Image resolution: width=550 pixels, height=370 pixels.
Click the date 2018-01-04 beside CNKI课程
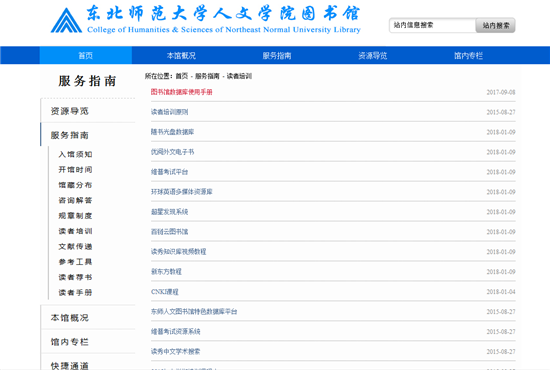point(501,292)
